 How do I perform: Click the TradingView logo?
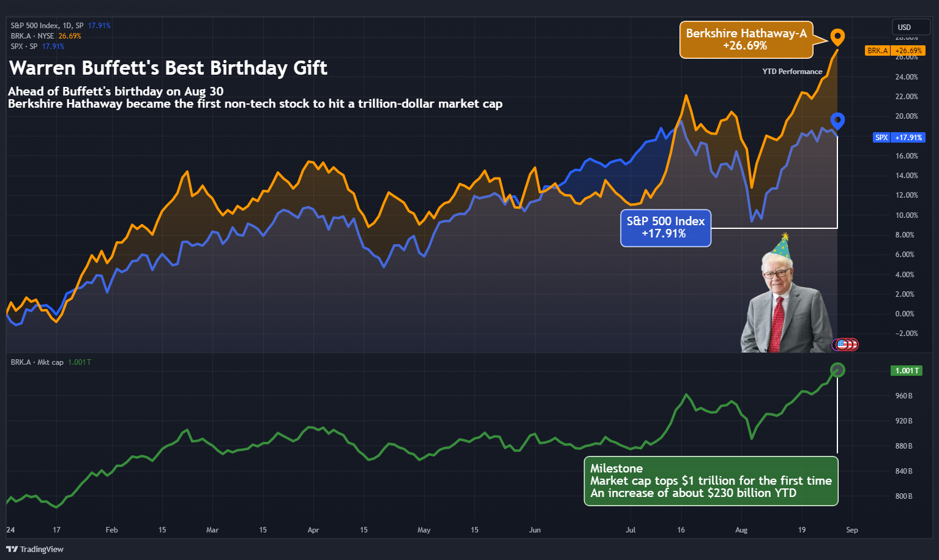(35, 549)
